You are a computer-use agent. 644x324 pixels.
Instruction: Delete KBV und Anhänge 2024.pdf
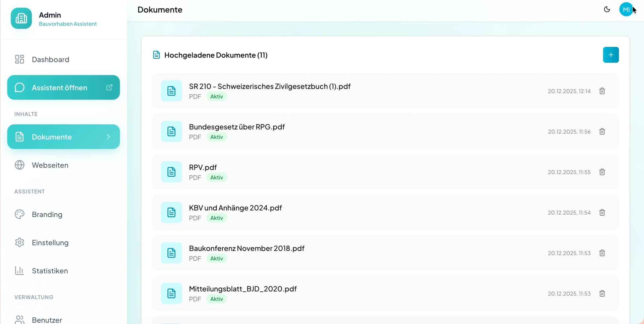coord(602,213)
